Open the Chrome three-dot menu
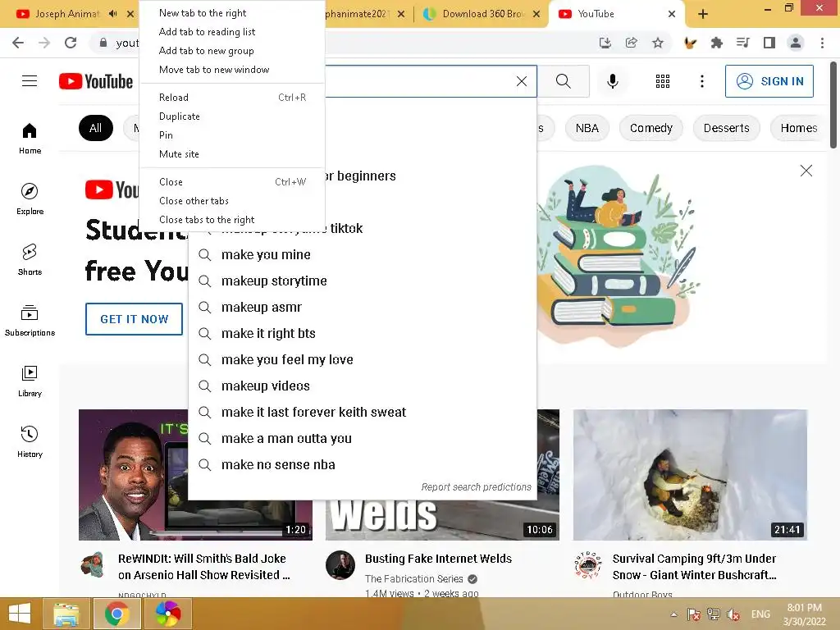The width and height of the screenshot is (840, 630). pyautogui.click(x=822, y=43)
